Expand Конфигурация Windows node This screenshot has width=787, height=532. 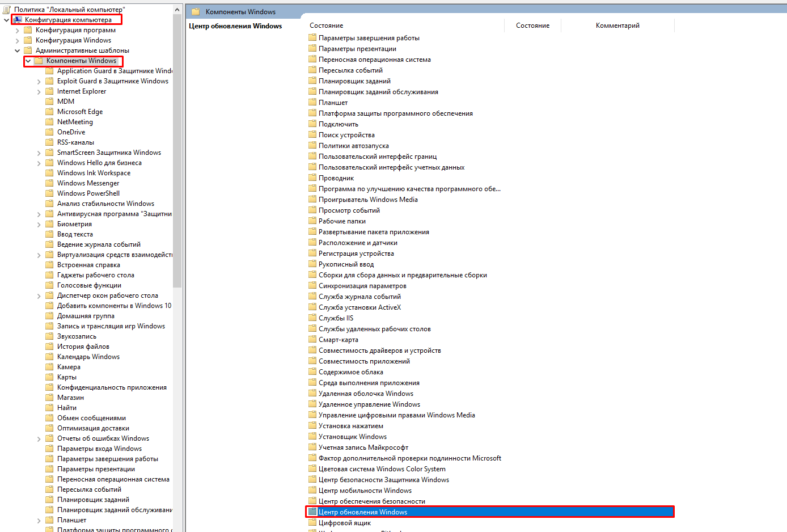click(17, 41)
